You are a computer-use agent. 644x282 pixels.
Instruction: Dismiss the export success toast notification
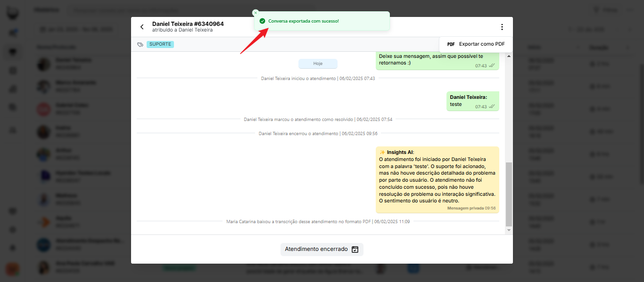point(256,13)
